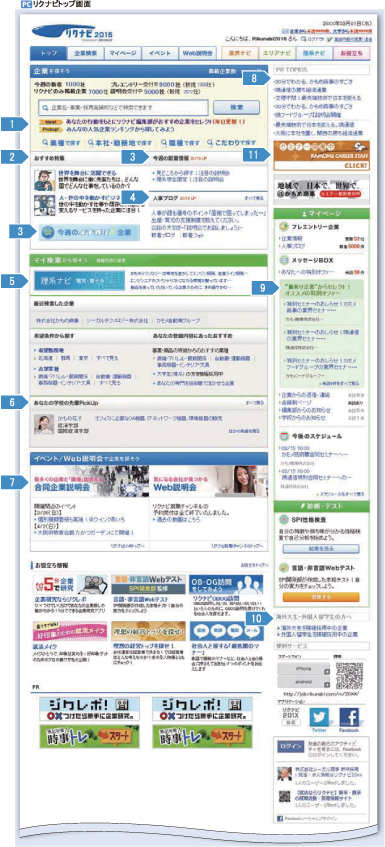Open the エリアナビ tab
Screen dimensions: 385x847
[x=277, y=53]
